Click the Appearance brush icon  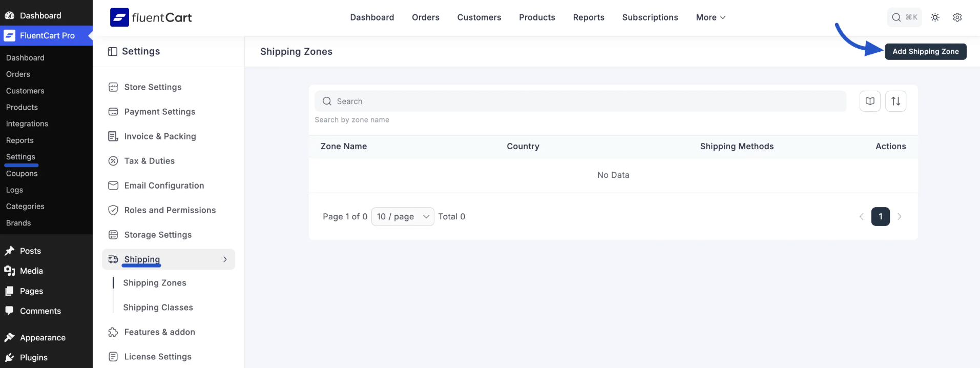click(9, 337)
